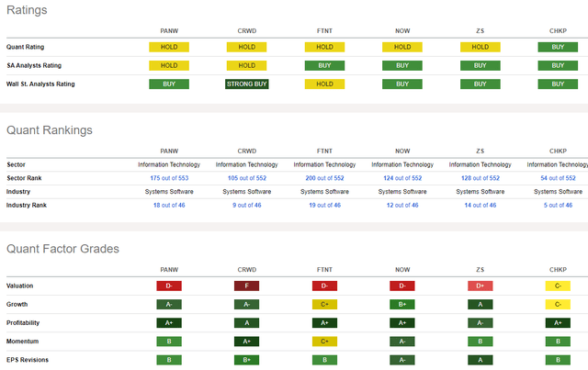Select the Sector Rank row label
This screenshot has width=588, height=370.
point(24,178)
